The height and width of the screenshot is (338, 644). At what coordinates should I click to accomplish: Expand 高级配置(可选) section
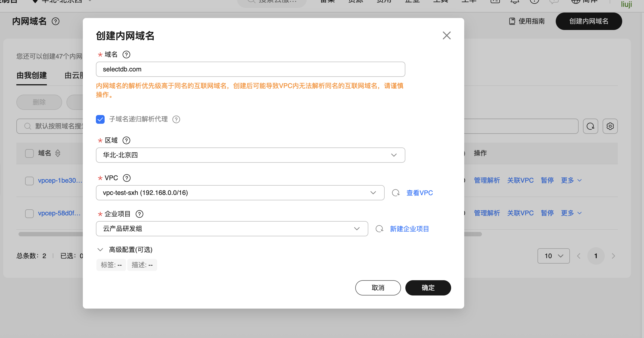coord(125,250)
